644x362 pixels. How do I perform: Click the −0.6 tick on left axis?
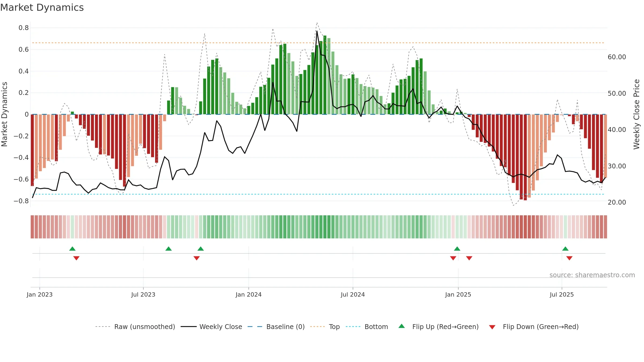click(x=21, y=179)
